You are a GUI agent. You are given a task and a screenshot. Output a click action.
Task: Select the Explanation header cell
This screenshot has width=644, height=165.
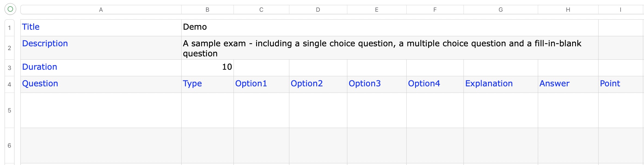501,84
